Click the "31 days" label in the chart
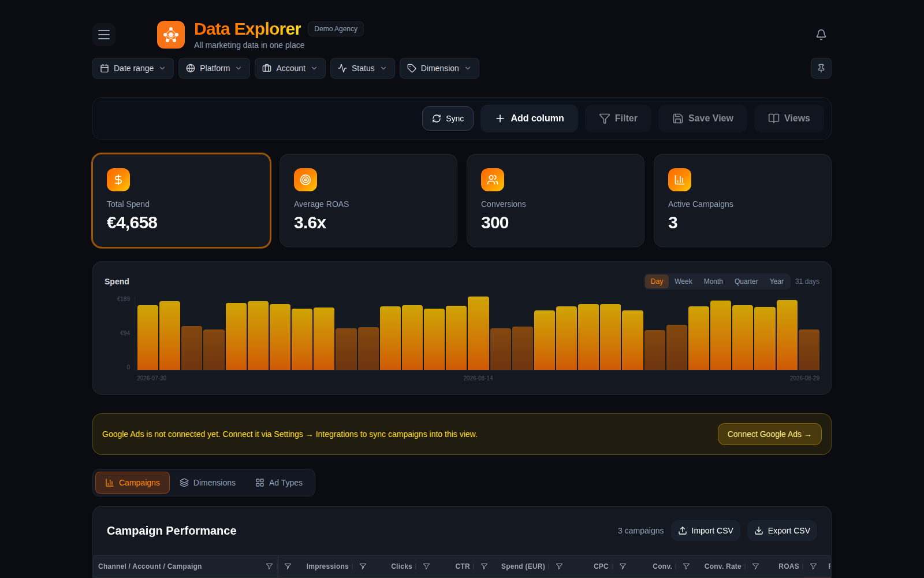Screen dimensions: 924x578 coord(807,281)
